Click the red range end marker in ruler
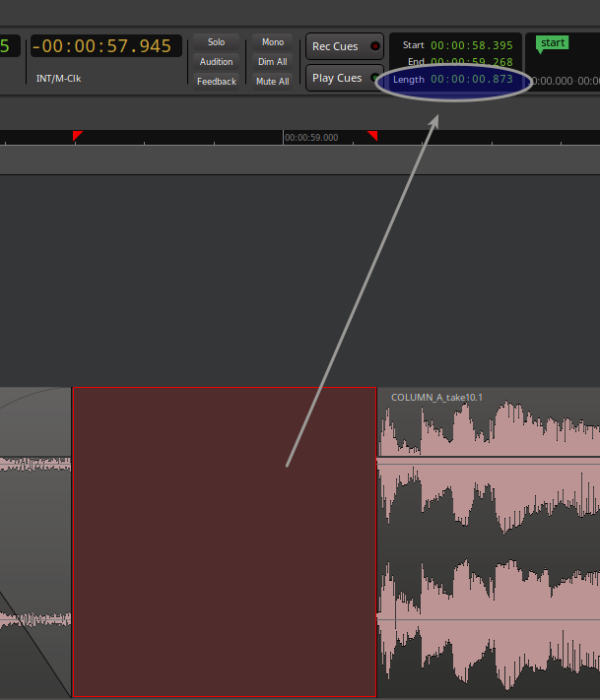This screenshot has height=700, width=600. coord(372,136)
